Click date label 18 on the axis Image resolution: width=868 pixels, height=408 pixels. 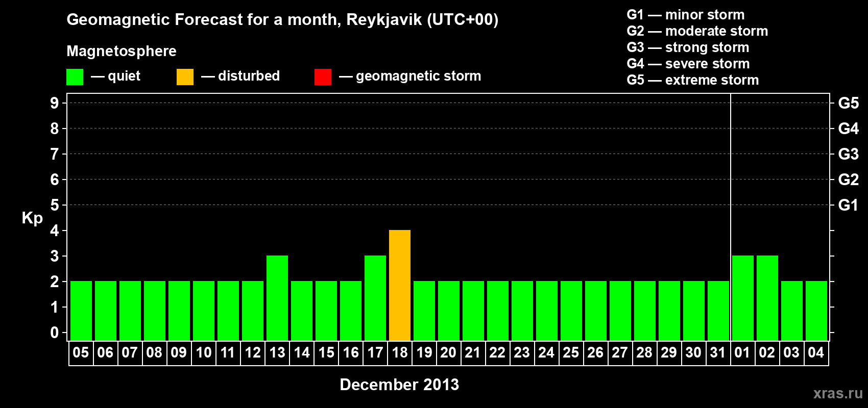400,353
